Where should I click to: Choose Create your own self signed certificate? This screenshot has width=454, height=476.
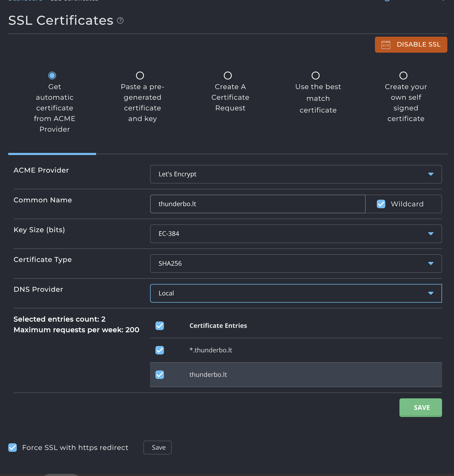point(403,76)
